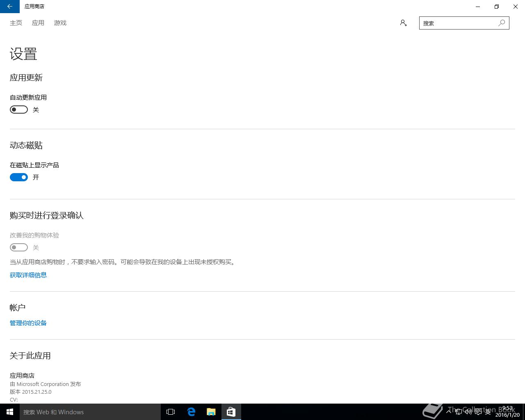525x420 pixels.
Task: Open the Action Center notifications icon
Action: (478, 412)
